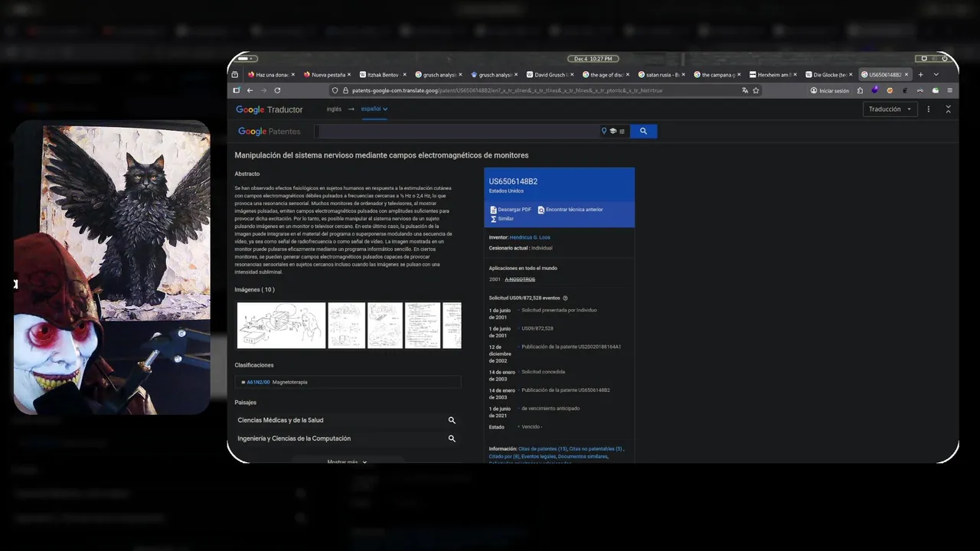Close the Haz una donación tab
Viewport: 980px width, 551px height.
(x=295, y=75)
